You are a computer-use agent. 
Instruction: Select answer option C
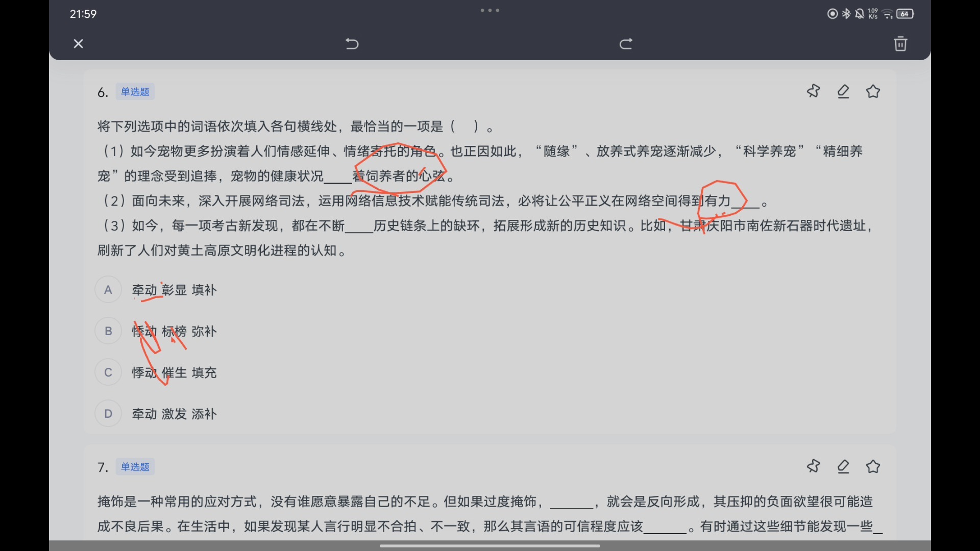coord(108,372)
